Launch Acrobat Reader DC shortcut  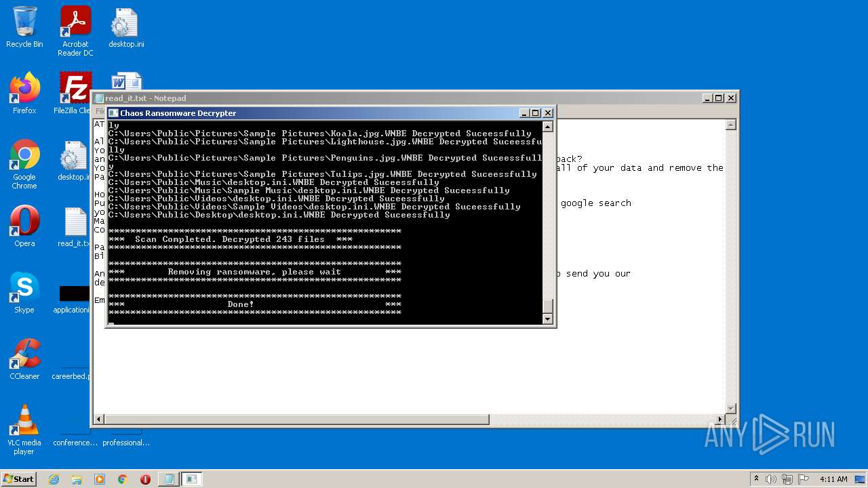pos(75,31)
